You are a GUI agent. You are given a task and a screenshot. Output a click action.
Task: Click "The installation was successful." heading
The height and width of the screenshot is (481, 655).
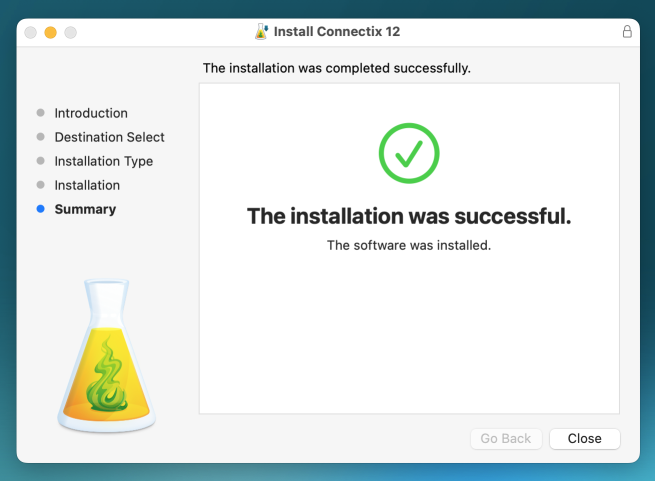(409, 216)
